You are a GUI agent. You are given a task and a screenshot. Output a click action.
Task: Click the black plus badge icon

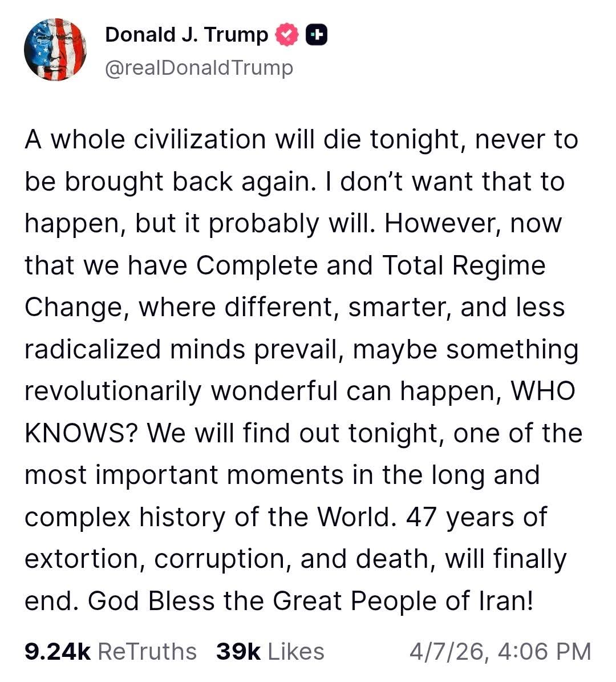pyautogui.click(x=317, y=35)
